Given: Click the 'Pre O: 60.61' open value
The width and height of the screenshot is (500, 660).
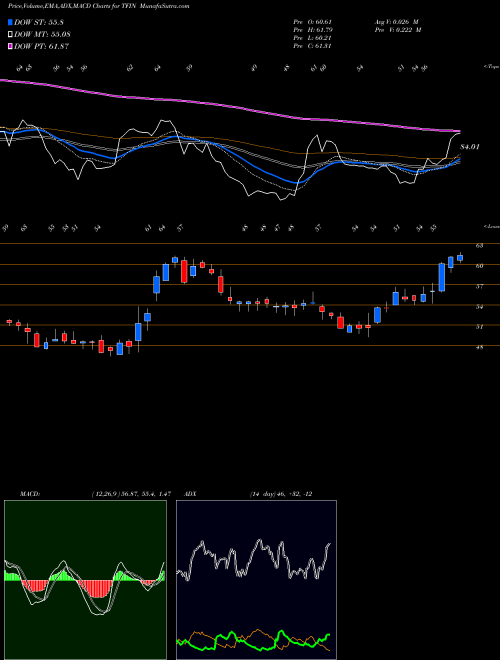Looking at the screenshot, I should click(x=311, y=22).
